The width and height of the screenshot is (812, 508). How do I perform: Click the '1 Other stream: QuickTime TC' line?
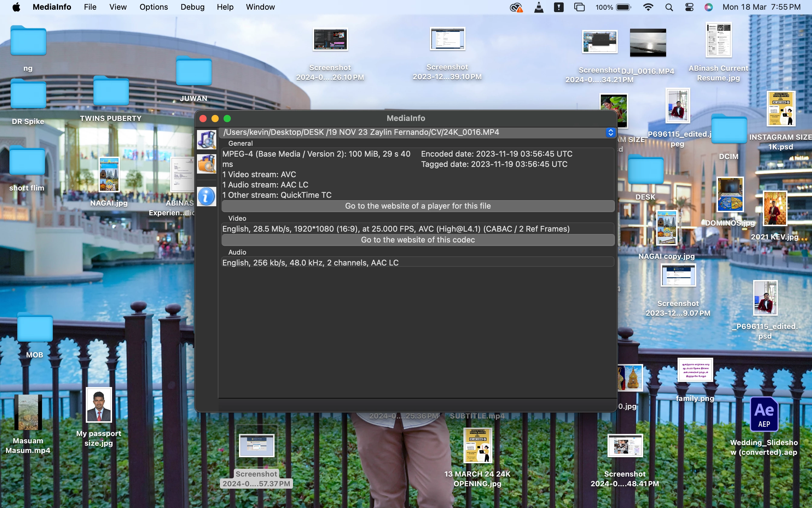click(x=277, y=195)
